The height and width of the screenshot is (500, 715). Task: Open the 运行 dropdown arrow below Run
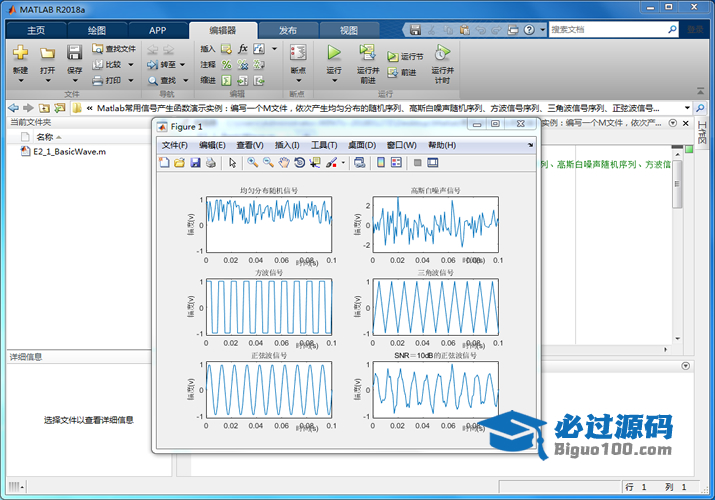click(334, 81)
